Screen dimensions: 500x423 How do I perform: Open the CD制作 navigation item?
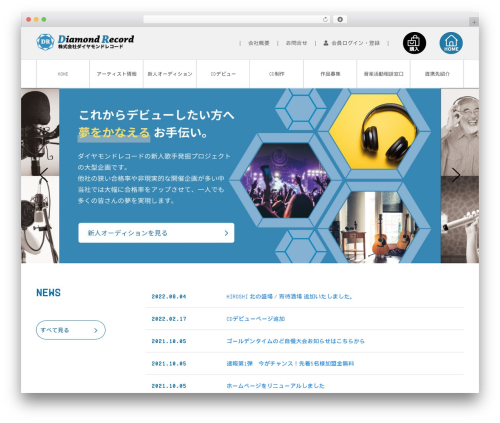tap(277, 74)
